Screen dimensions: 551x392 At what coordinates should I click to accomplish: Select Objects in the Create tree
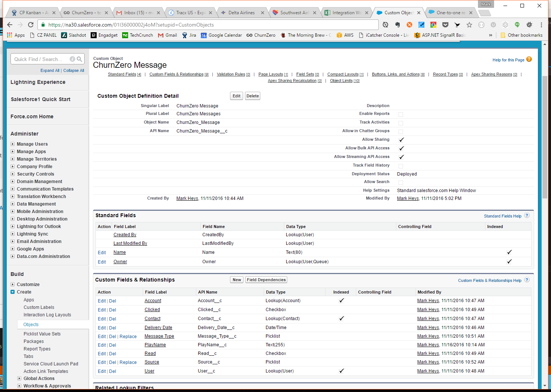click(x=31, y=325)
